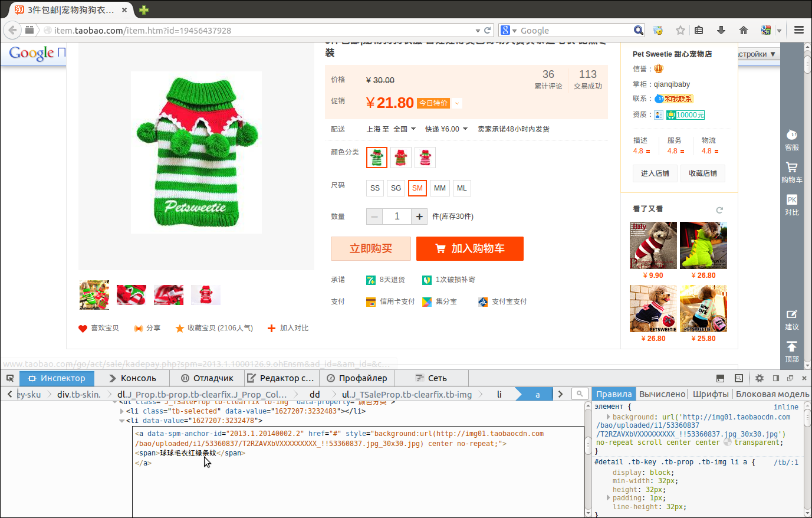This screenshot has height=518, width=812.
Task: Expand the background CSS property triangle
Action: (609, 417)
